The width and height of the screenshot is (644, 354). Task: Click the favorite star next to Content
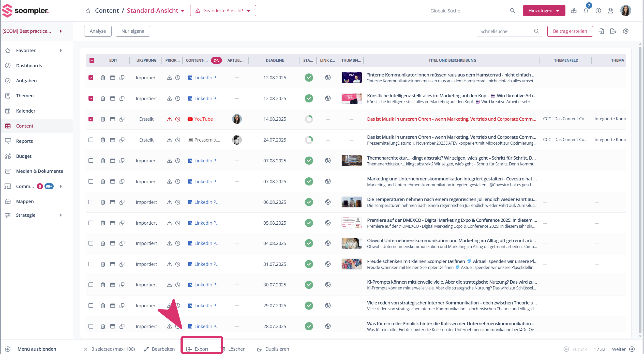(88, 11)
